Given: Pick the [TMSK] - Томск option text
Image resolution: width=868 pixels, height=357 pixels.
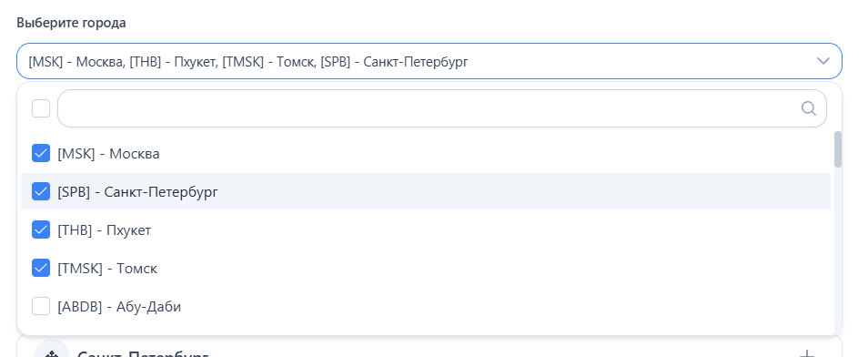Looking at the screenshot, I should point(107,269).
